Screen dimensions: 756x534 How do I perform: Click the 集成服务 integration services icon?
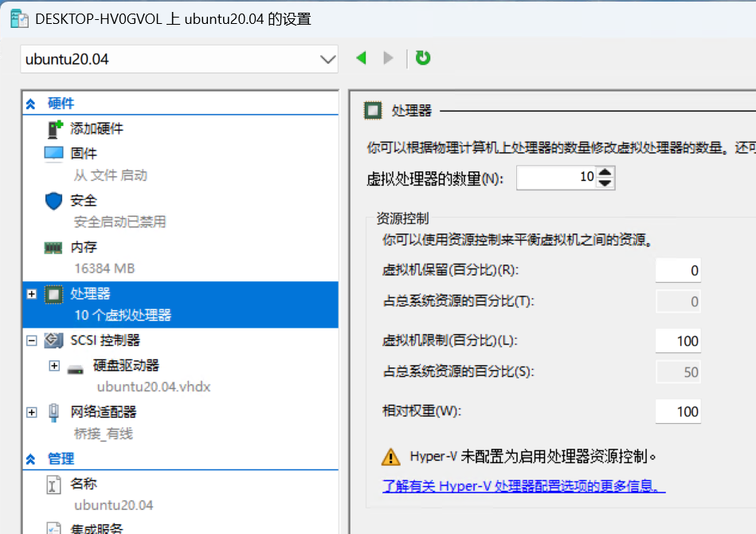click(x=53, y=528)
